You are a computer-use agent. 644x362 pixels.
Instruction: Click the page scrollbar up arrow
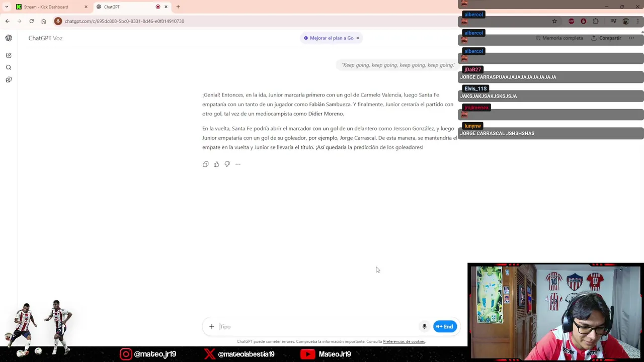pos(642,32)
